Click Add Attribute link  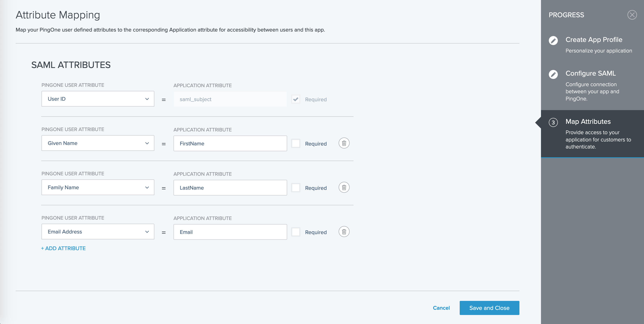(63, 249)
